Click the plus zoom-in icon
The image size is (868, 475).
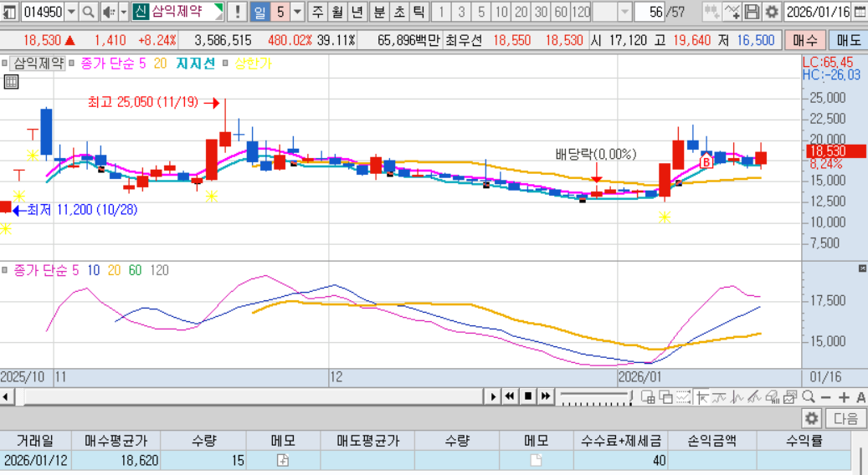tap(844, 397)
